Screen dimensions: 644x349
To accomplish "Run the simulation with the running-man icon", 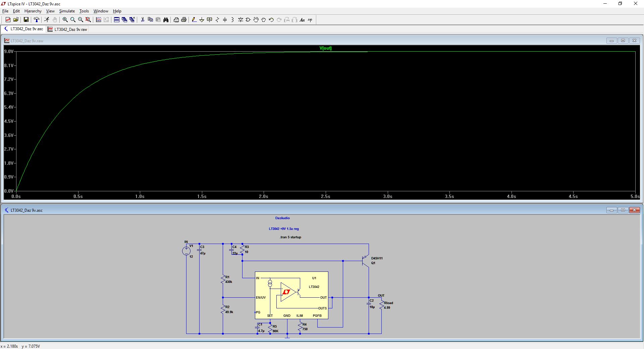I will (47, 20).
